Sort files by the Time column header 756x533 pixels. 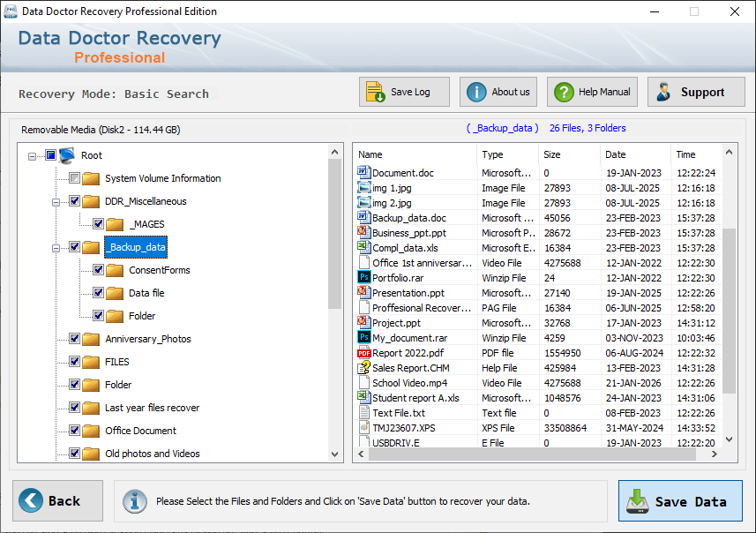tap(696, 154)
